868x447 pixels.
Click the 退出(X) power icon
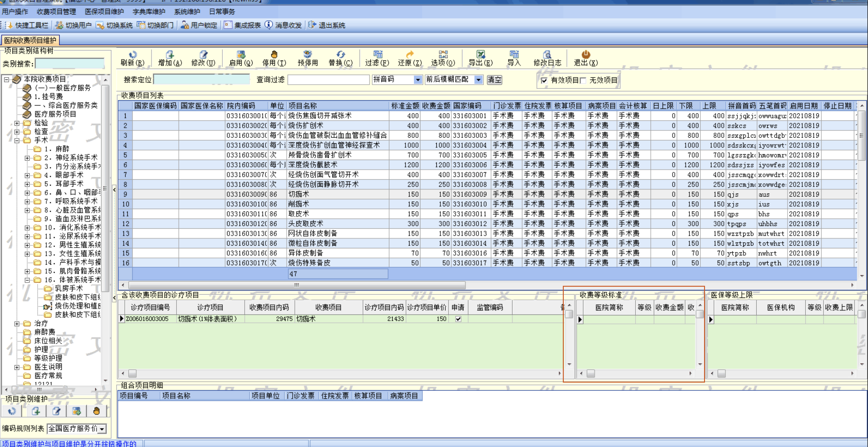pos(586,54)
